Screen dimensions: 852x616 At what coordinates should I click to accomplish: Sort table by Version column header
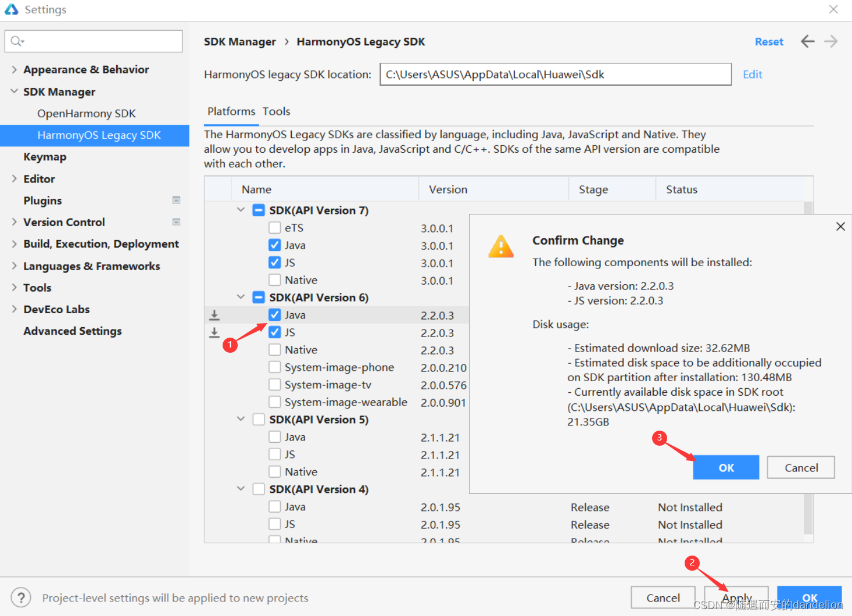(x=493, y=189)
